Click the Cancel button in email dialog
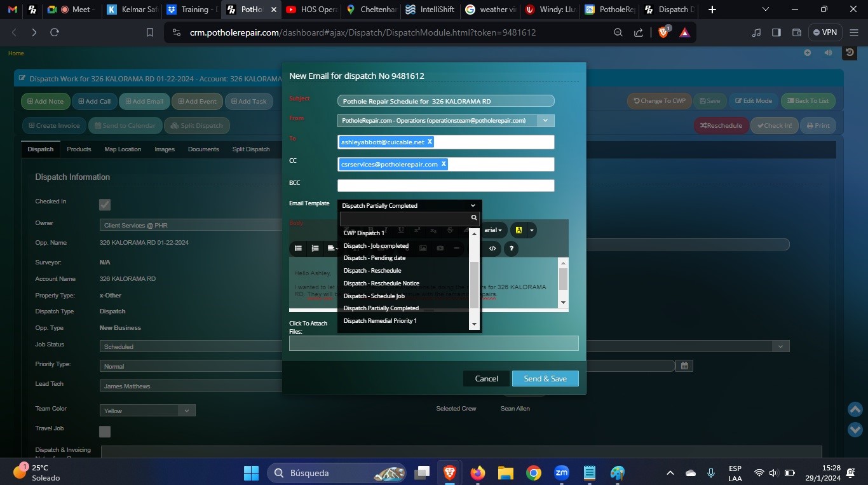 (x=486, y=378)
